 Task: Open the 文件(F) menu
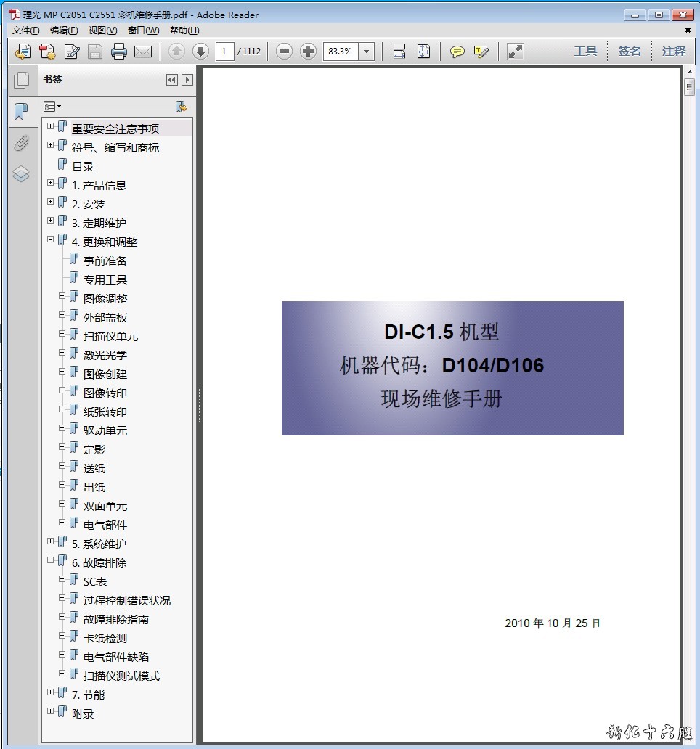click(26, 30)
